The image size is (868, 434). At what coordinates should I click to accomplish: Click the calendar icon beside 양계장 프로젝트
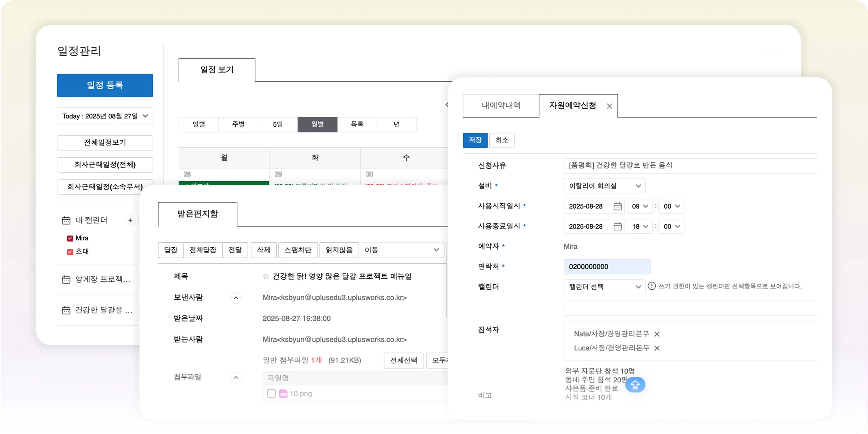66,280
